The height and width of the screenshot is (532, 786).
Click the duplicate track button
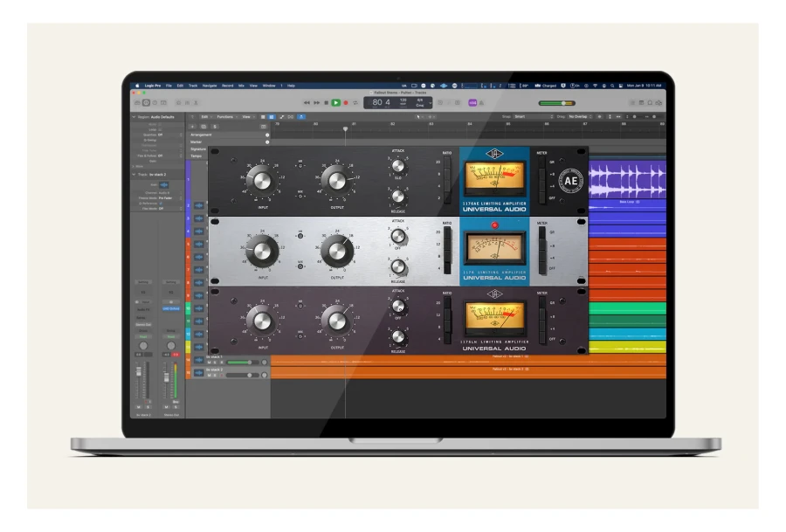point(203,127)
